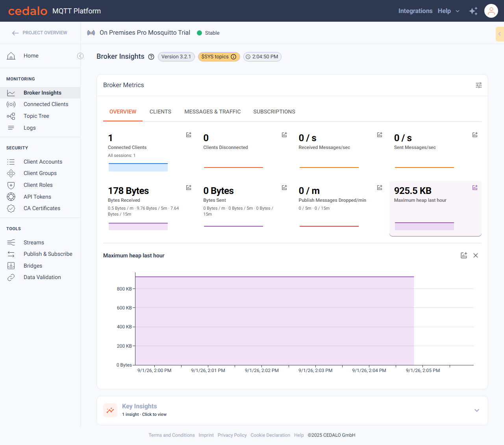Add Publish Messages Dropped chart via its icon
Screen dimensions: 504x445
[380, 188]
